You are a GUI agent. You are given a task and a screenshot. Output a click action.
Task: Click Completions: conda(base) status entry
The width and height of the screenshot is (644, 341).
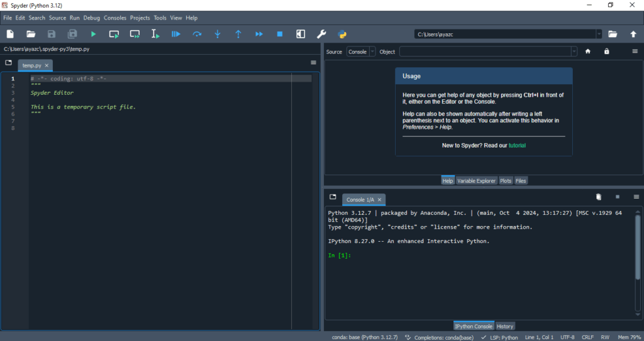tap(439, 337)
